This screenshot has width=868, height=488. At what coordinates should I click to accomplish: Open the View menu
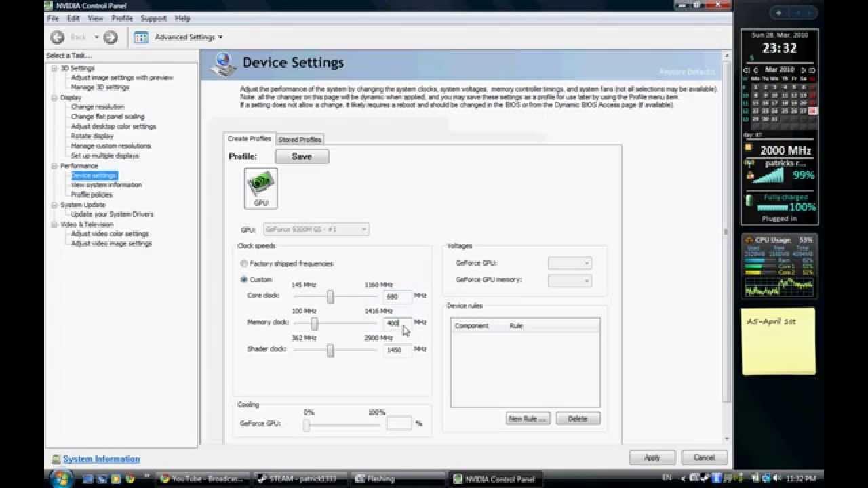pos(96,18)
